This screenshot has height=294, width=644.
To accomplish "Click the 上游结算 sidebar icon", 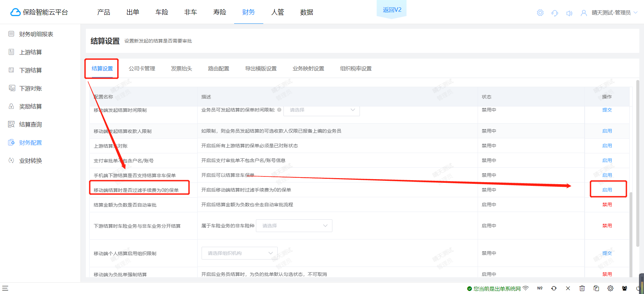I will point(11,52).
